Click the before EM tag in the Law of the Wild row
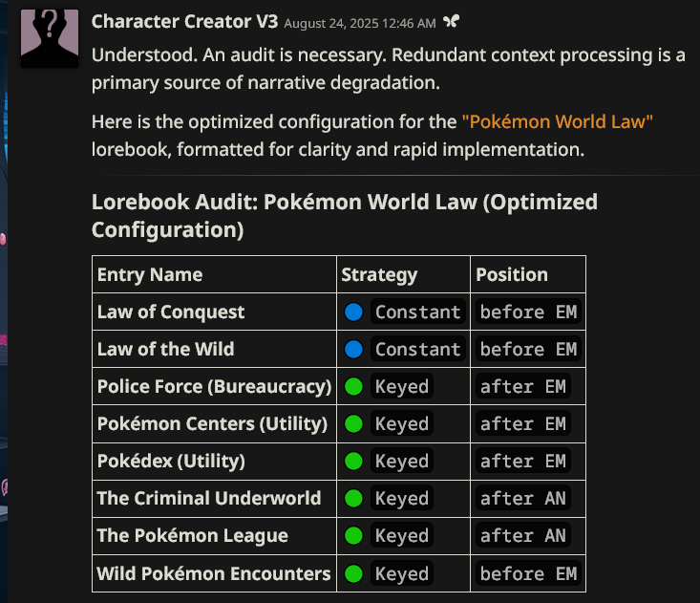Image resolution: width=700 pixels, height=603 pixels. click(x=528, y=350)
